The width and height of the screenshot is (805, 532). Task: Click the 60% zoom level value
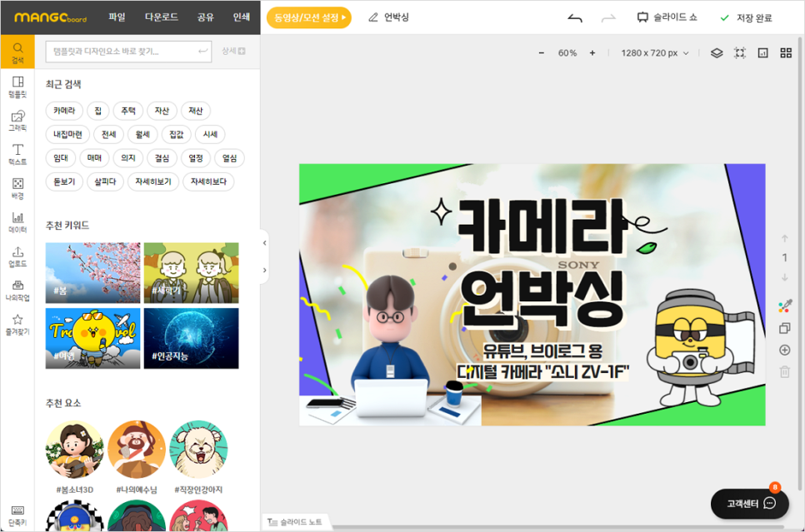567,52
